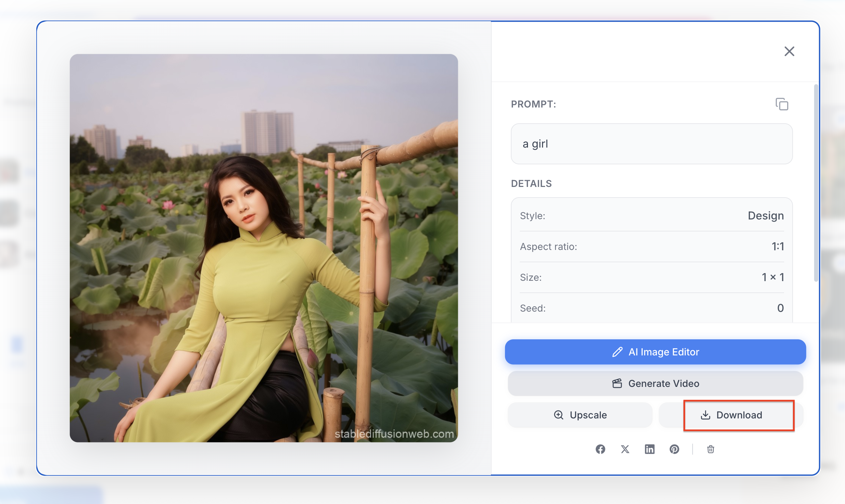
Task: Click the Size 1 × 1 row
Action: [x=651, y=277]
